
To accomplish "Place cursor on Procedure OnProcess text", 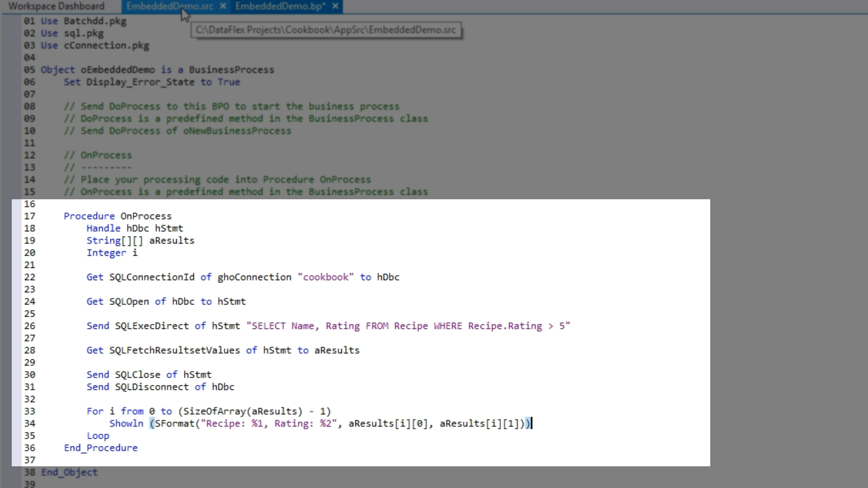I will (118, 216).
